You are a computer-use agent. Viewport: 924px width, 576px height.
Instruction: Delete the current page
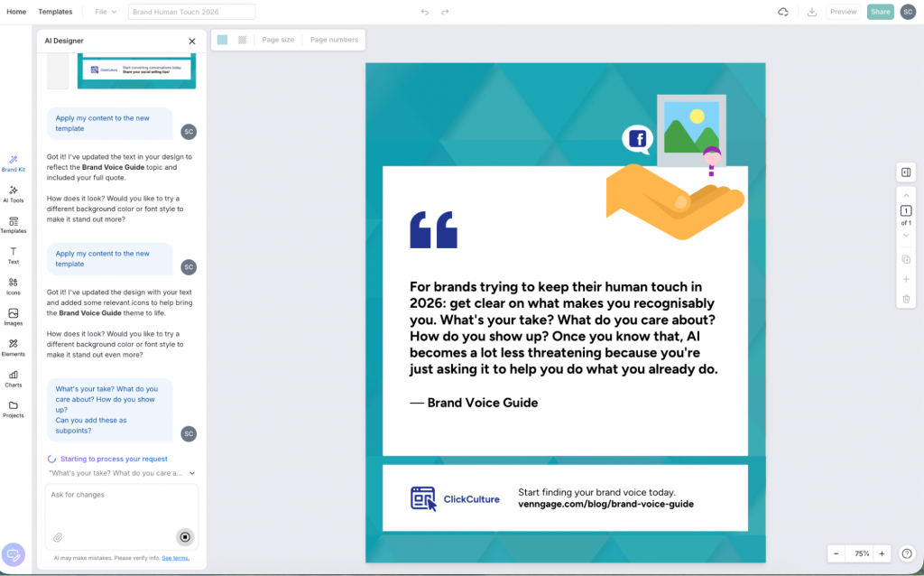(x=906, y=299)
